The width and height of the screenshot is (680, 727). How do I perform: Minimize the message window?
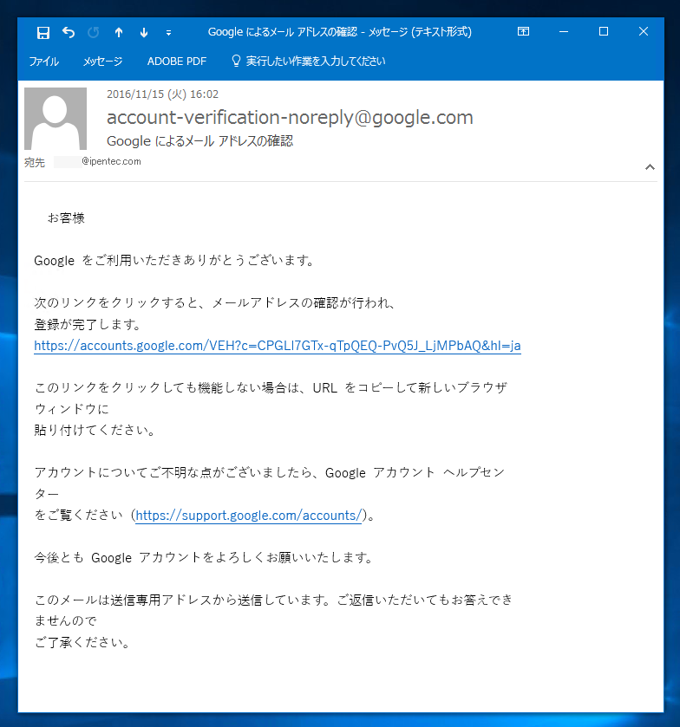coord(564,32)
